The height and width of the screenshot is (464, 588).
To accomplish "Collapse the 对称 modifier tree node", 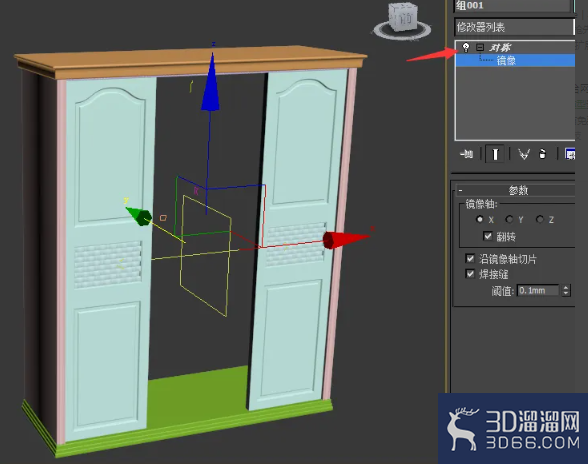I will coord(480,47).
